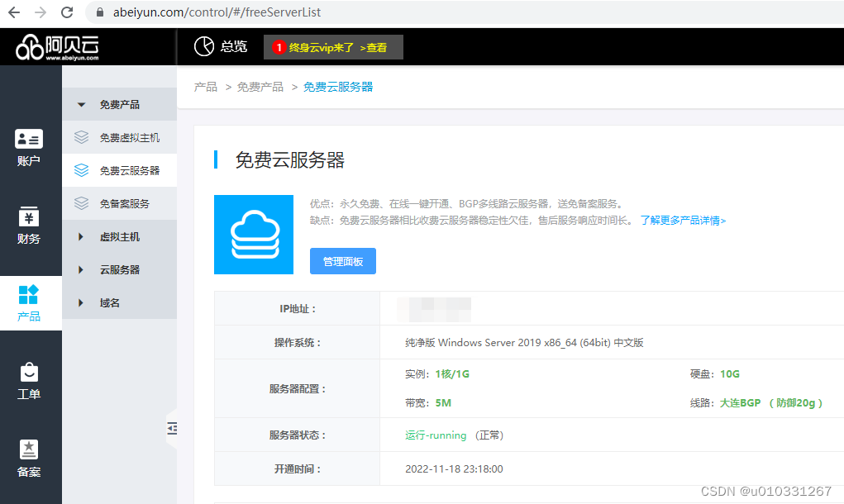This screenshot has height=504, width=844.
Task: Expand the 虚拟主机 group arrow
Action: pyautogui.click(x=81, y=236)
